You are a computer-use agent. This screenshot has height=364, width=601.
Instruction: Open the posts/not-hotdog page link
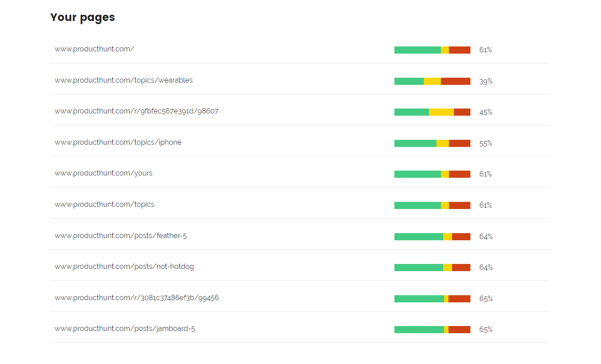(124, 267)
